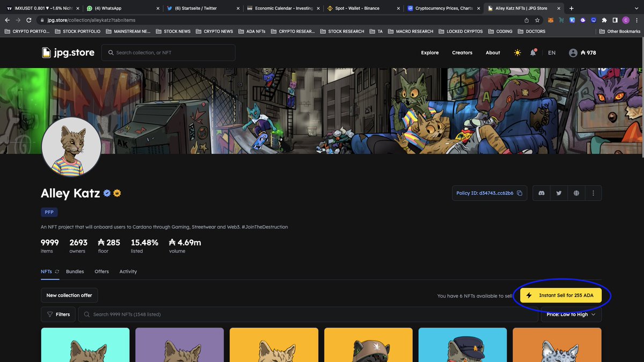Click the browser address bar
Screen dimensions: 644x362
[x=279, y=20]
